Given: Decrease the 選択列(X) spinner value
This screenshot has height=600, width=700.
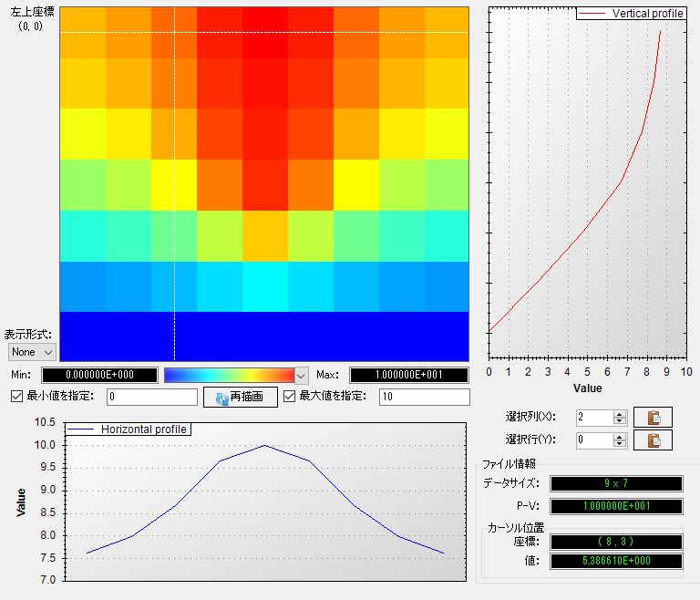Looking at the screenshot, I should click(x=619, y=421).
